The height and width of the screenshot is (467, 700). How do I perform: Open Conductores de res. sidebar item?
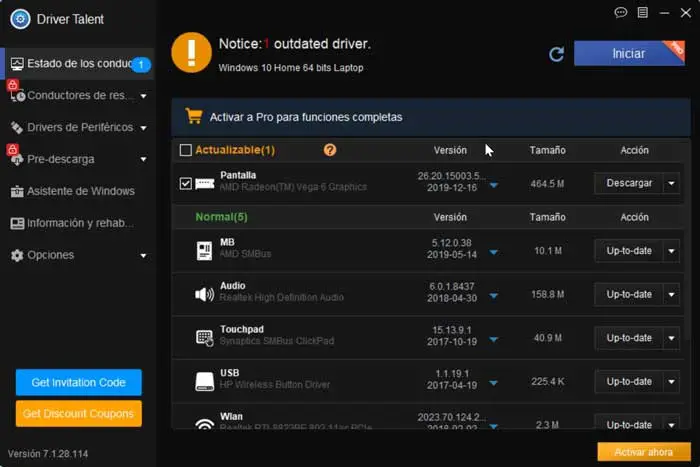77,96
